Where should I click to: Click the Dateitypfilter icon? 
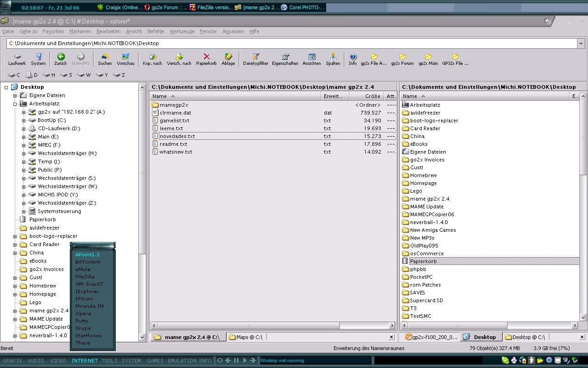point(256,59)
